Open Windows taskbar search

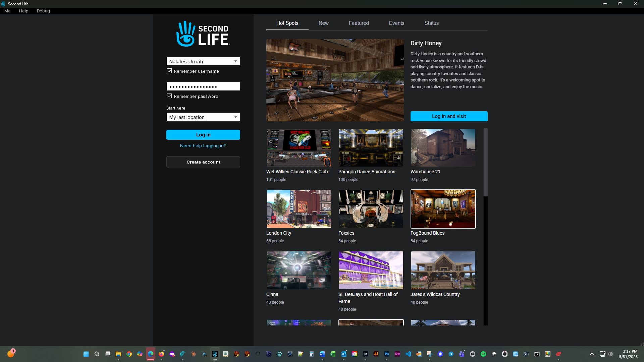click(x=97, y=354)
